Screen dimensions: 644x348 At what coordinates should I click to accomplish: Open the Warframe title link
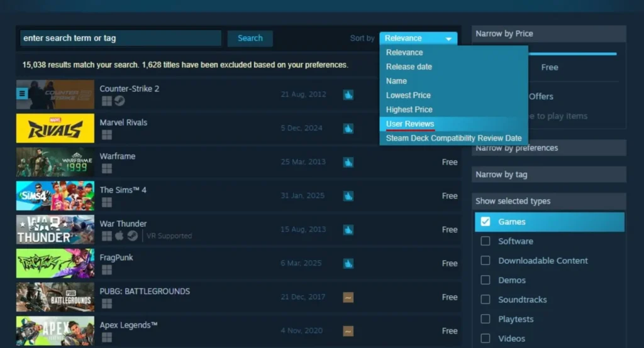coord(118,156)
